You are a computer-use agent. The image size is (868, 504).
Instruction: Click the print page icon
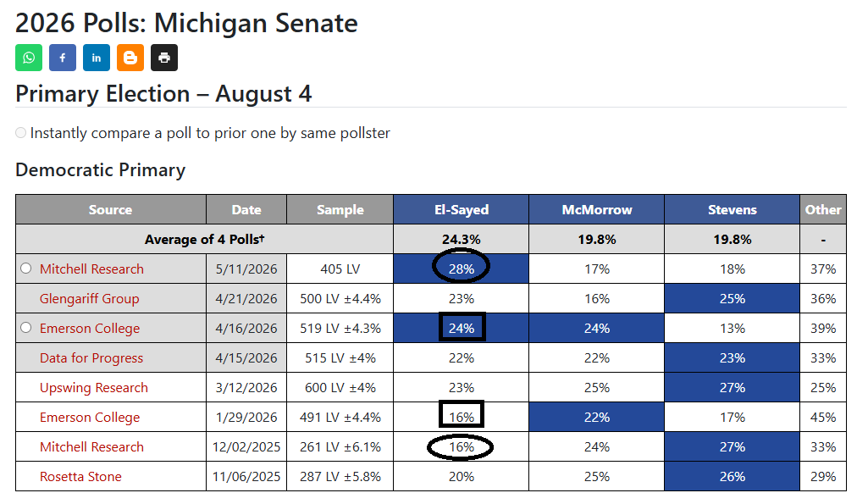tap(163, 58)
